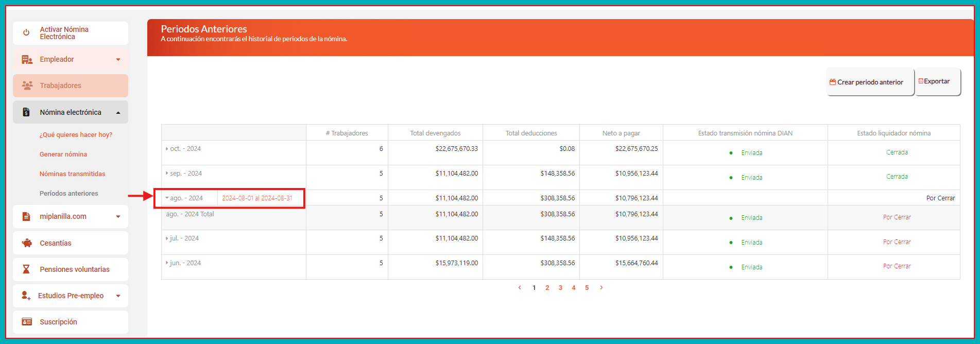This screenshot has height=344, width=980.
Task: Expand the Estudios Pre-empleo menu arrow
Action: 118,296
